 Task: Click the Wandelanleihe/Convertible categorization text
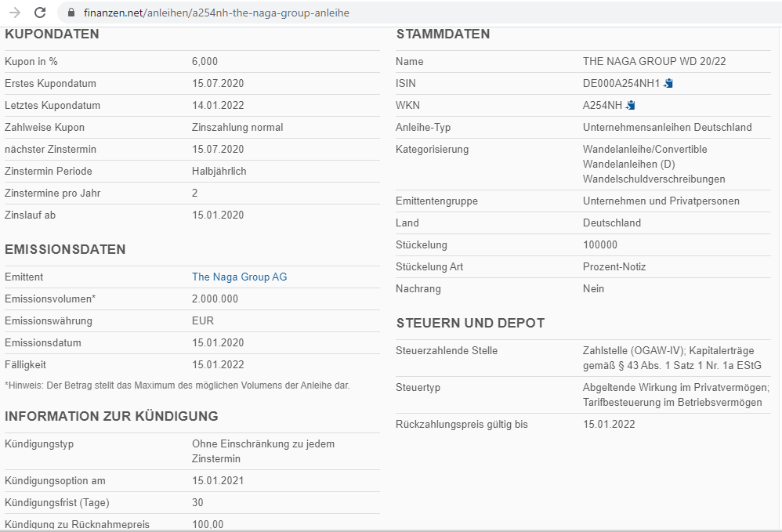click(645, 149)
